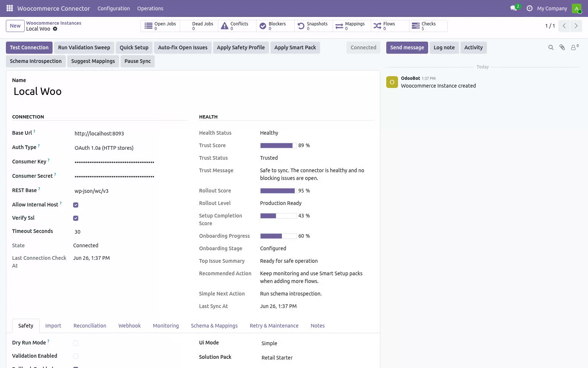
Task: Open the Checks stat button
Action: (x=428, y=26)
